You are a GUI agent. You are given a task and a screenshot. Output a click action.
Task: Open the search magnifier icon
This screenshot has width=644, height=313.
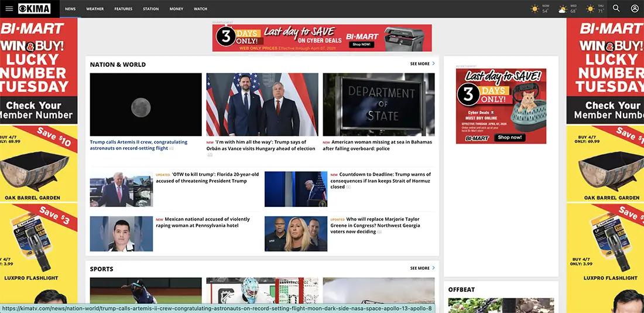(616, 9)
